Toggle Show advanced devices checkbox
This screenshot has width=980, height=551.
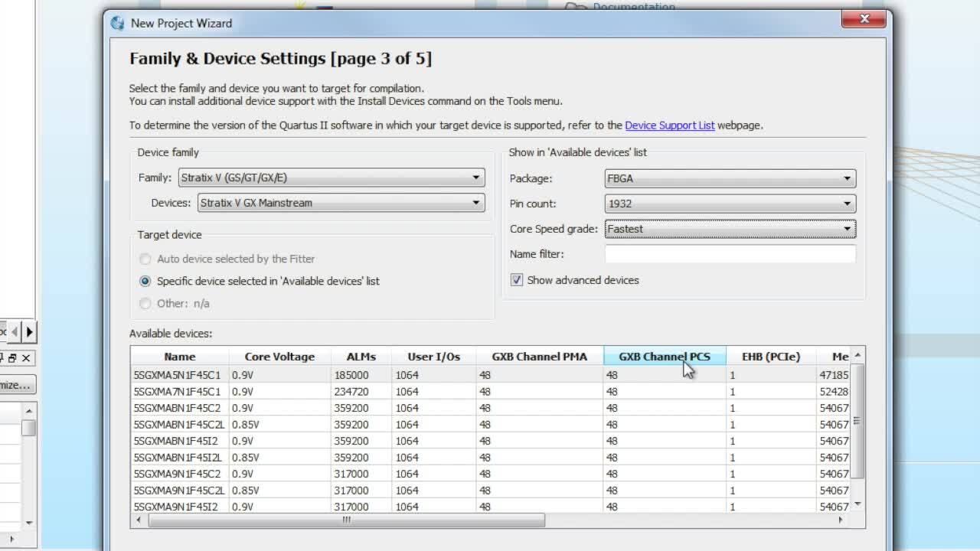coord(517,280)
